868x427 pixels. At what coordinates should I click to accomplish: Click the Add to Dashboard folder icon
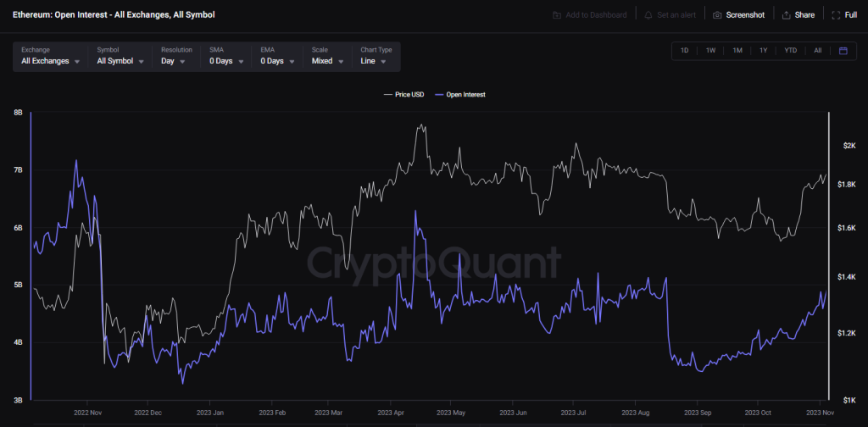point(557,15)
